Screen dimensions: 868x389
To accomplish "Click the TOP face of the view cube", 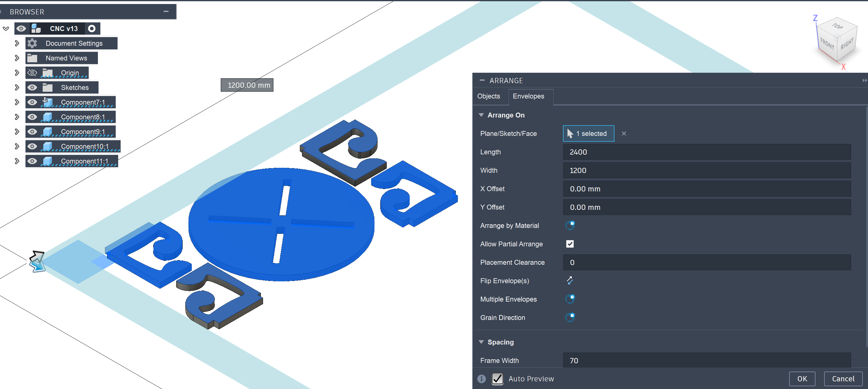I will [837, 26].
